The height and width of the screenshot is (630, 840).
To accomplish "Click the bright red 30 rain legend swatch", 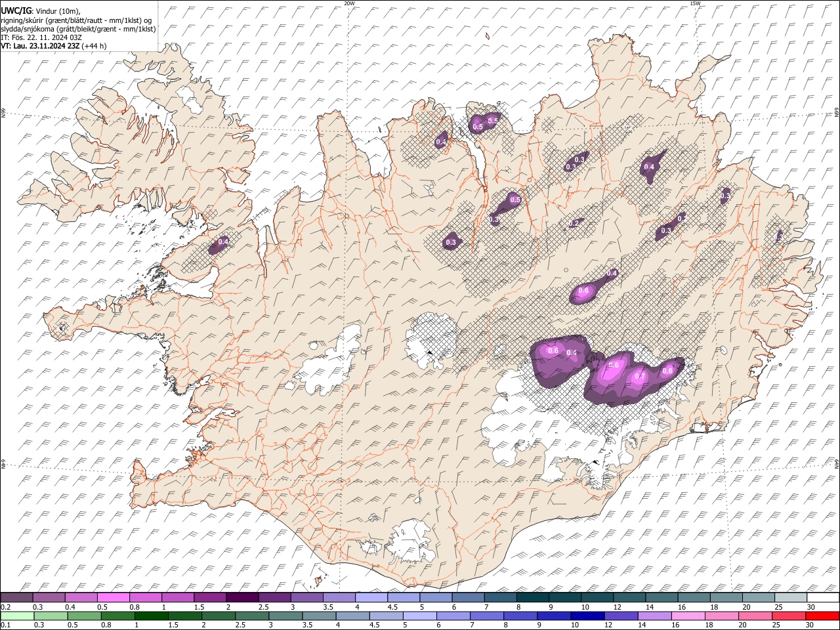I will 822,616.
